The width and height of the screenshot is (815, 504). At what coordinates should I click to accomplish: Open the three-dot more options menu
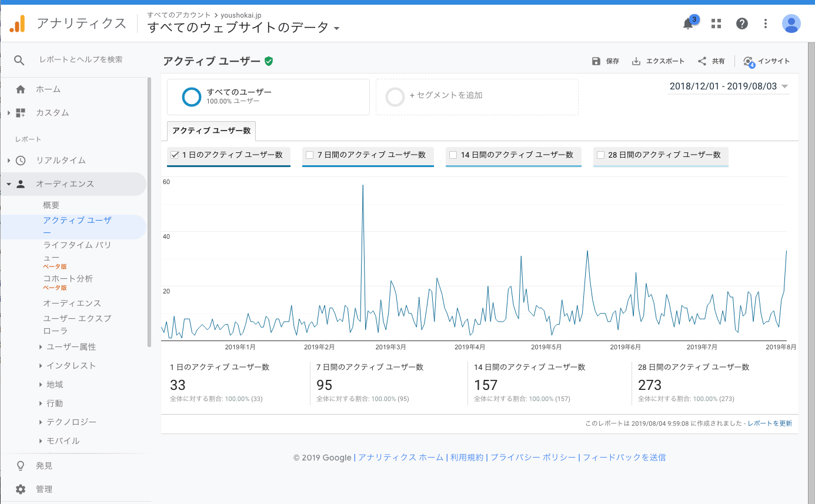click(x=766, y=24)
